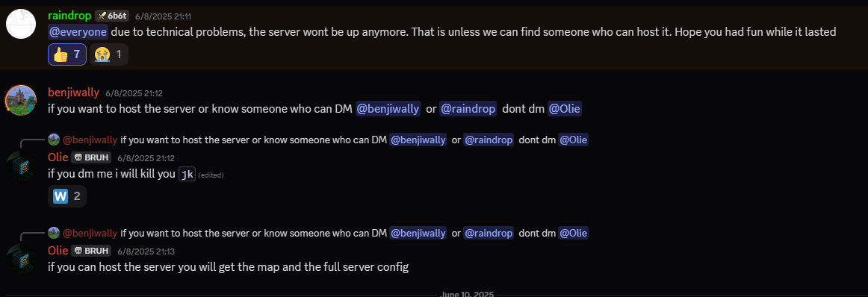
Task: Open the @Olie mention in benjiwally's message
Action: 564,109
